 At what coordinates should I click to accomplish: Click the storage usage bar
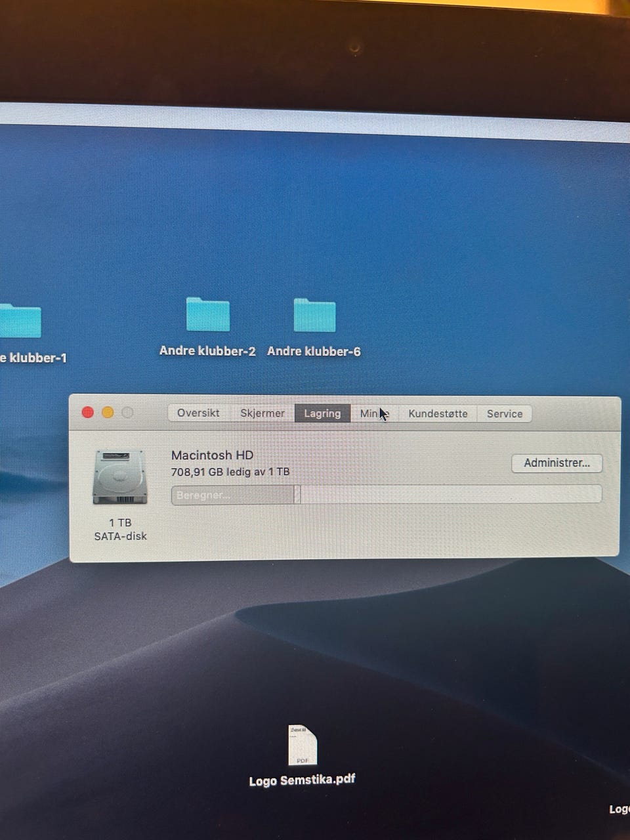pyautogui.click(x=387, y=495)
